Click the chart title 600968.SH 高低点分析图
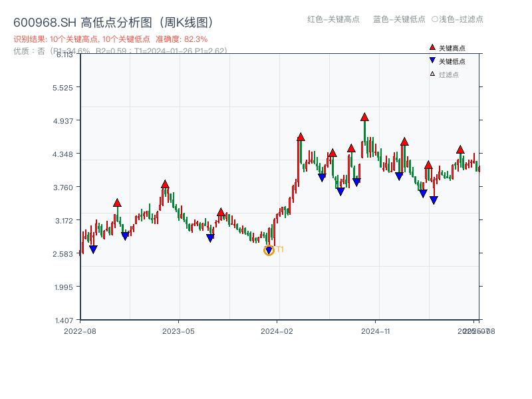The width and height of the screenshot is (532, 399). pos(114,23)
